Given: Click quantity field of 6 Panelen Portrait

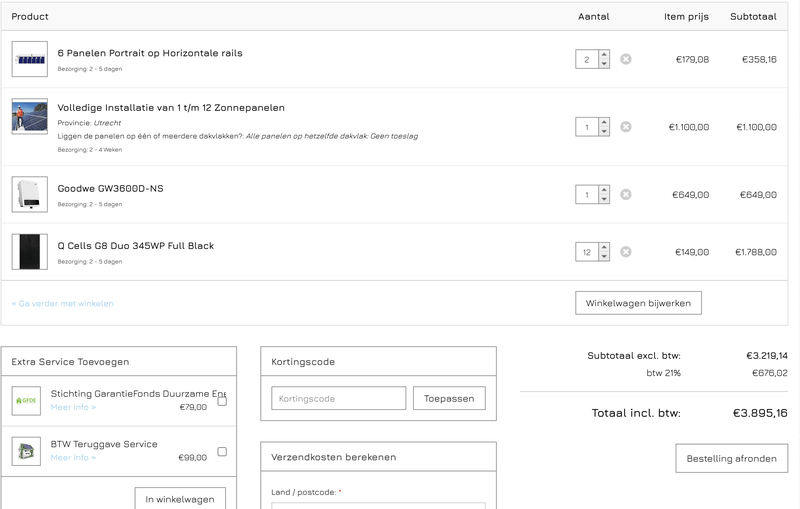Looking at the screenshot, I should tap(587, 59).
